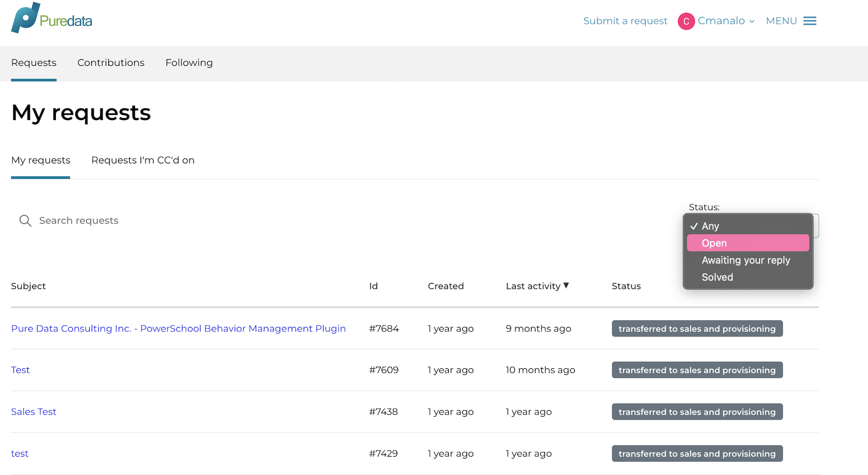Open 'Requests I'm CC'd on' tab
The width and height of the screenshot is (868, 475).
tap(143, 160)
